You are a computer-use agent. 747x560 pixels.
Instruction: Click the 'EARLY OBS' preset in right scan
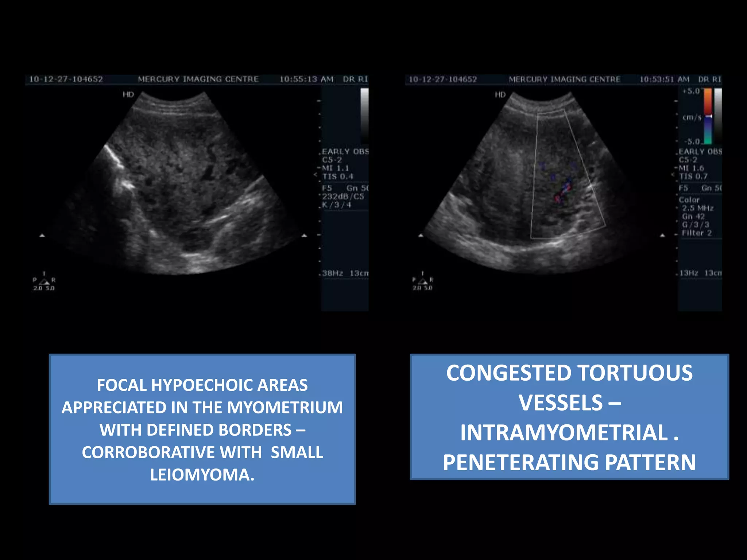(700, 152)
